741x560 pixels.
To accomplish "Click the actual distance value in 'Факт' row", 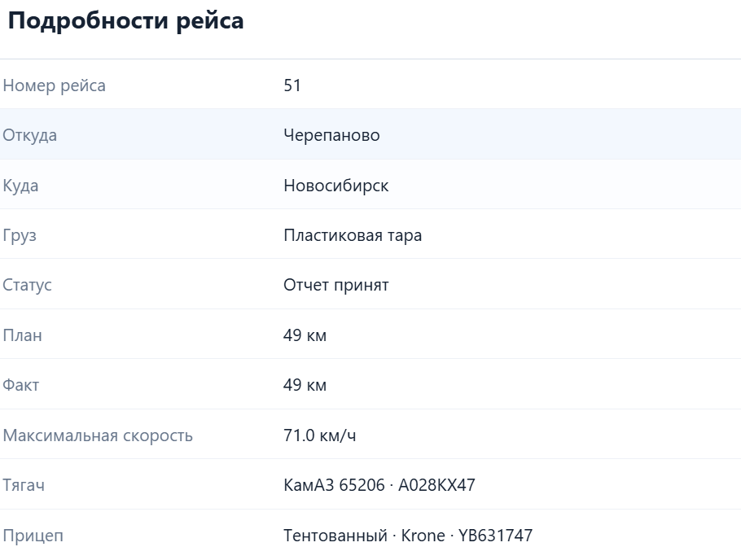I will tap(305, 385).
